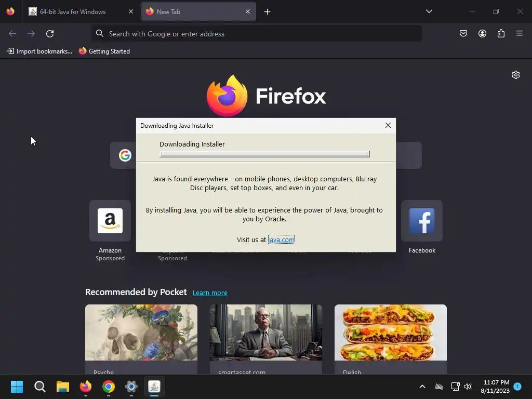Click the Downloading Java Installer title bar
Image resolution: width=532 pixels, height=399 pixels.
pyautogui.click(x=258, y=126)
